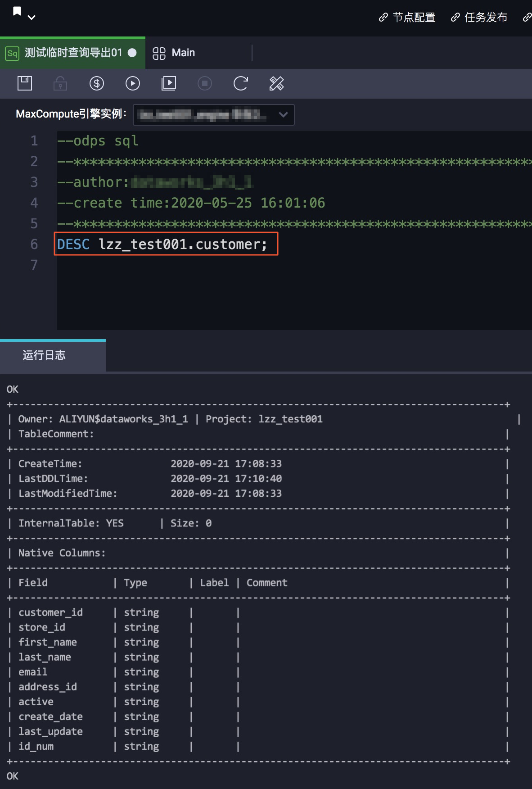The image size is (532, 789).
Task: Click the Type column header
Action: [135, 583]
